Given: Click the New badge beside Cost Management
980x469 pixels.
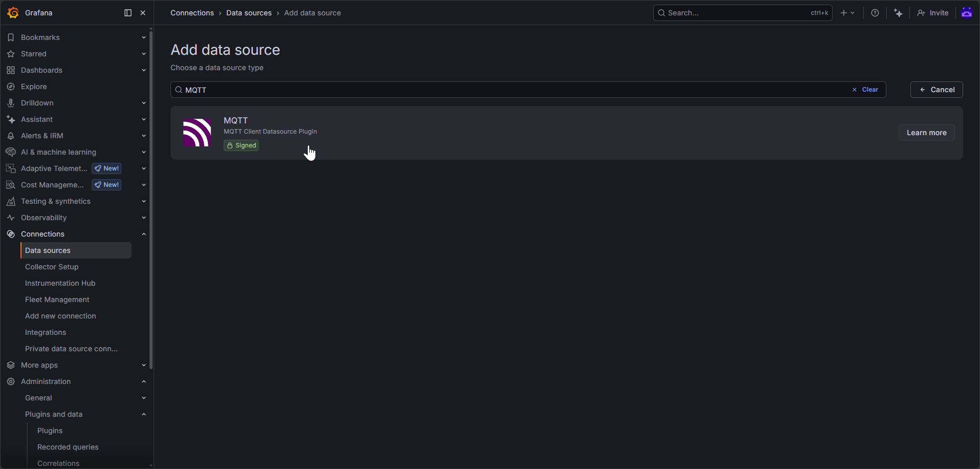Looking at the screenshot, I should 106,185.
